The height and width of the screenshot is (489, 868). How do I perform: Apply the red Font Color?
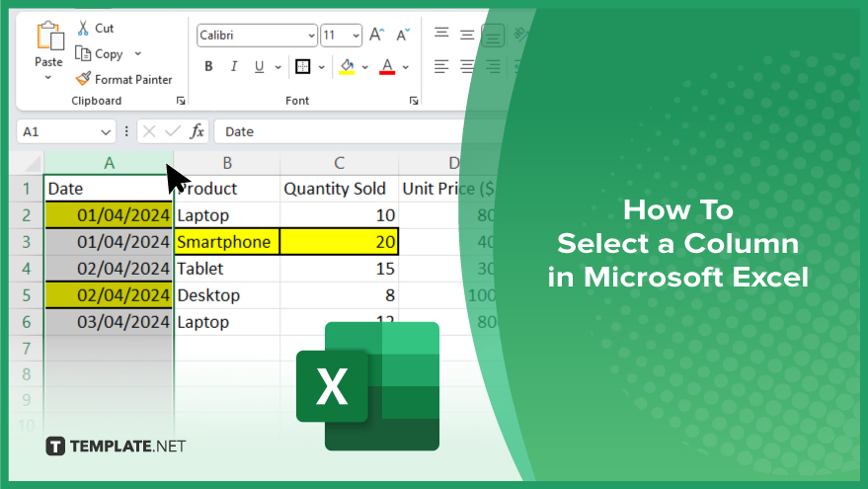pyautogui.click(x=387, y=66)
